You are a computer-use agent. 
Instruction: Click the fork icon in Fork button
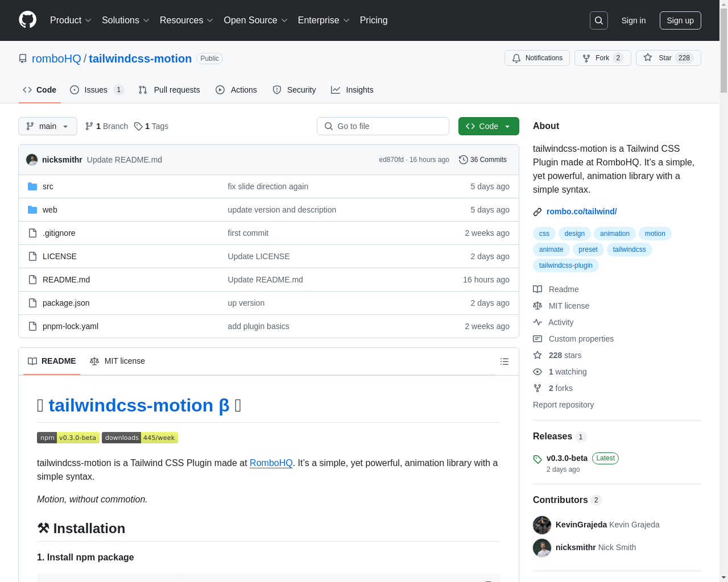pos(586,58)
